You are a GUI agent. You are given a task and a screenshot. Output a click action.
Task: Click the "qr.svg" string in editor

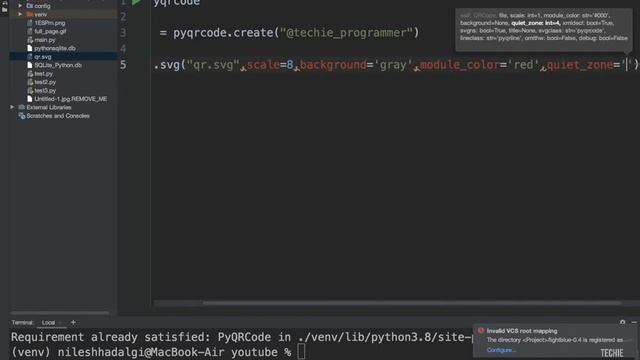pos(213,65)
